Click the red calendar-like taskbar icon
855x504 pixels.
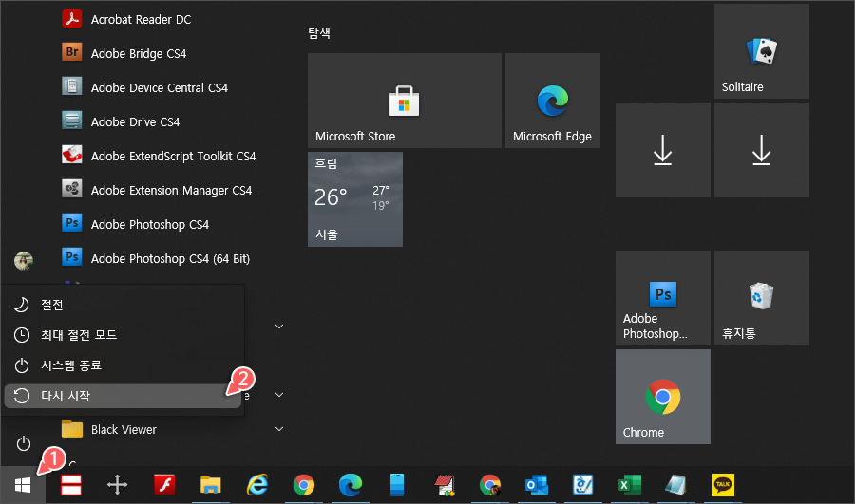(444, 485)
